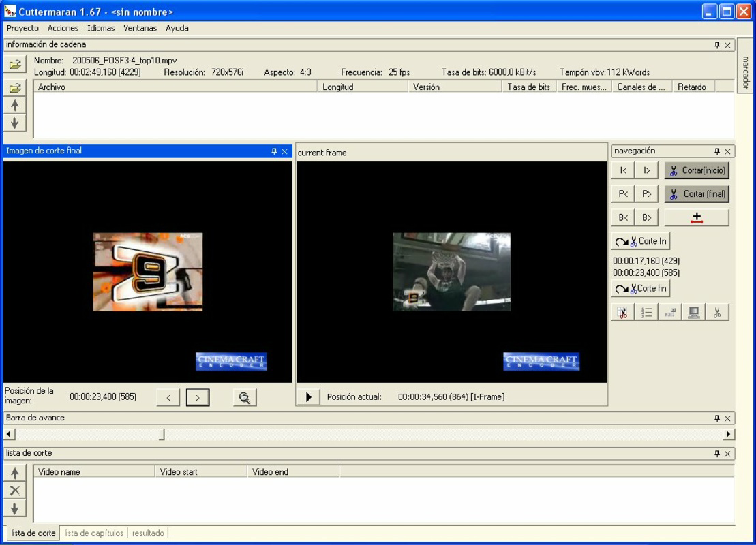Viewport: 756px width, 545px height.
Task: Jump to next I-frame (I>)
Action: (646, 170)
